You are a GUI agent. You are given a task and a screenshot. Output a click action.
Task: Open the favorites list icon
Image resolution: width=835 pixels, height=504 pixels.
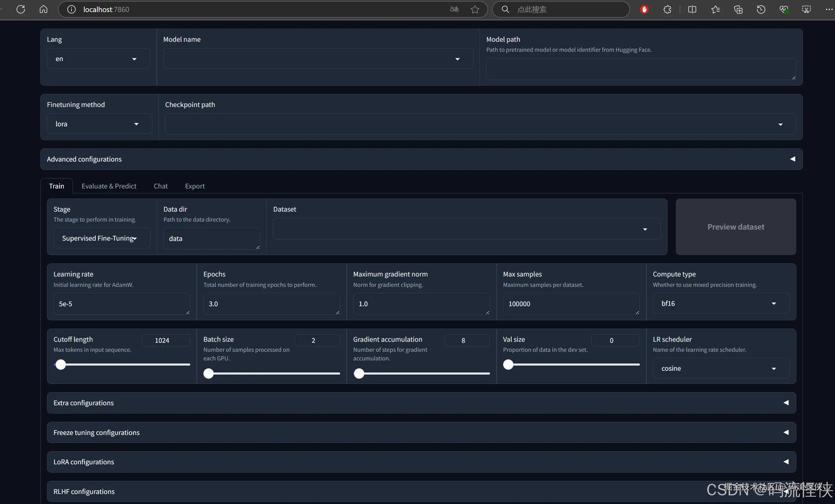click(x=715, y=9)
